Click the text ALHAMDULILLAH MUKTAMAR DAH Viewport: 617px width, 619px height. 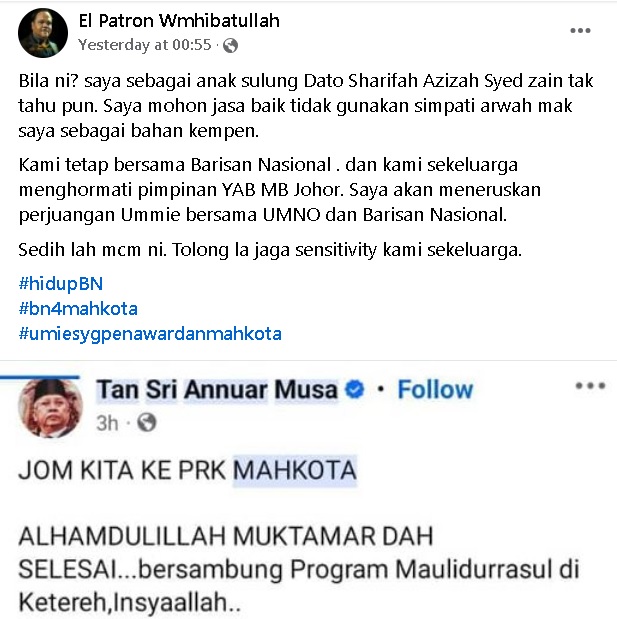(226, 536)
